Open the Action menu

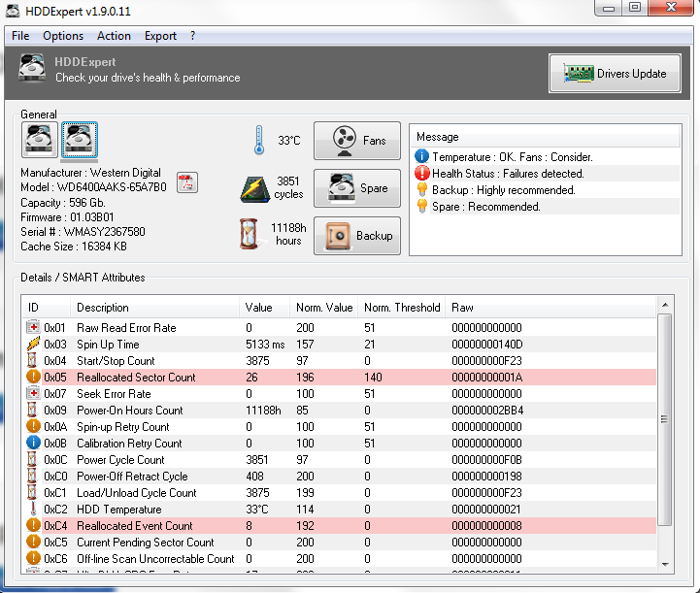[114, 36]
